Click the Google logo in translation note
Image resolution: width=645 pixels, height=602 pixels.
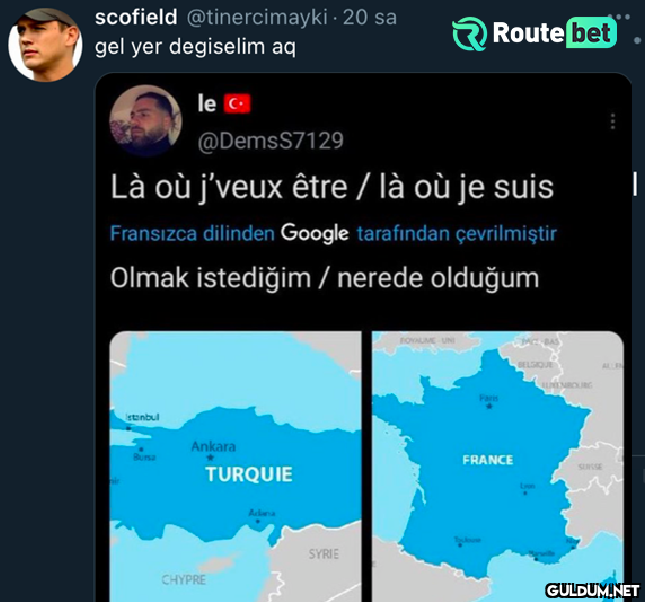tap(315, 233)
